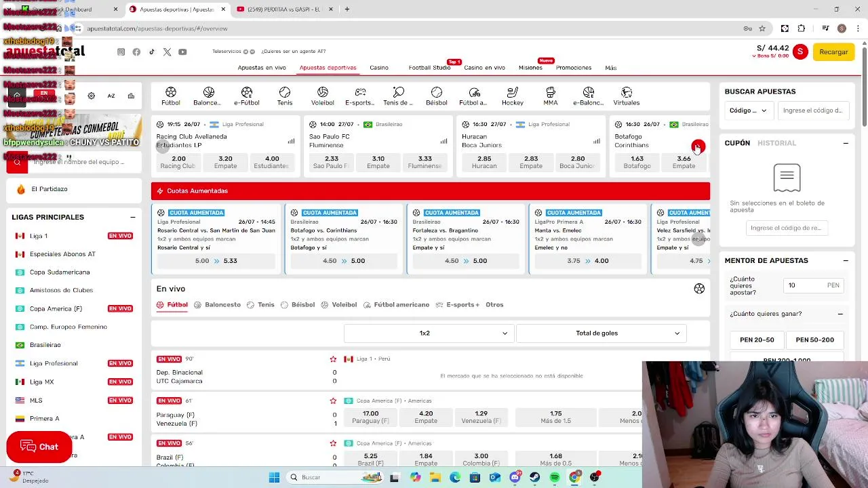This screenshot has height=488, width=868.
Task: Open the user avatar S icon
Action: [800, 52]
